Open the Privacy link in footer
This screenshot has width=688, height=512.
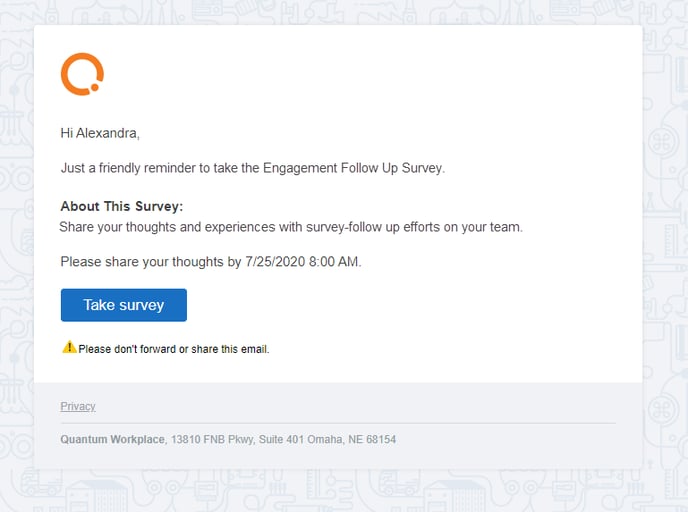[78, 406]
